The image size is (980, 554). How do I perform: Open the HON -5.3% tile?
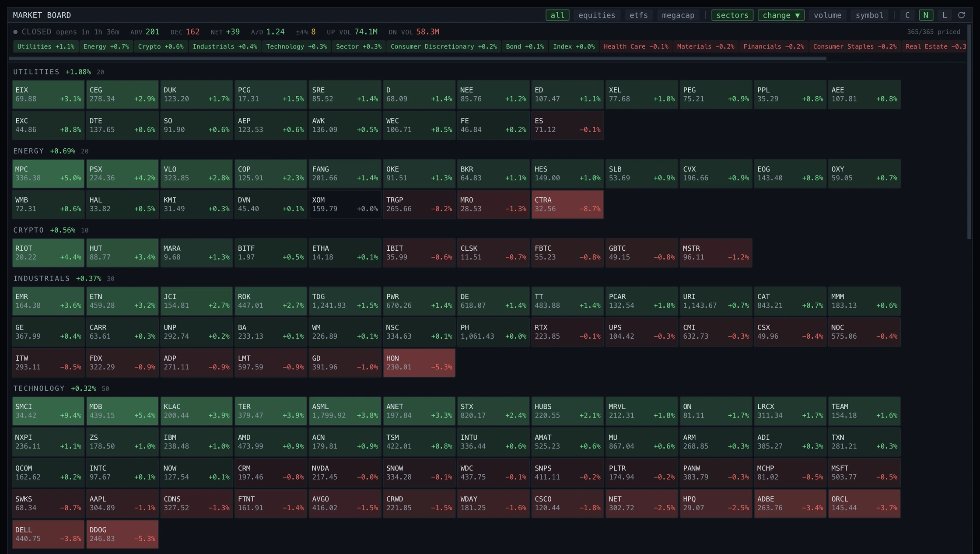[x=419, y=363]
